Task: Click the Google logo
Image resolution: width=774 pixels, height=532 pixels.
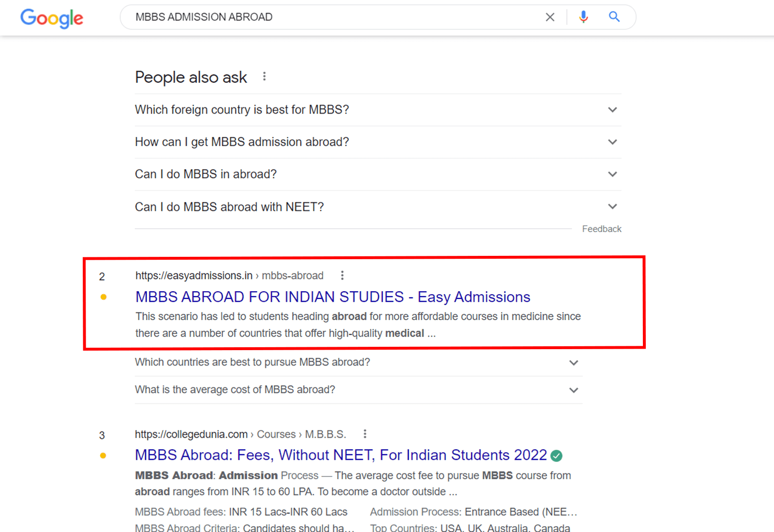Action: [52, 18]
